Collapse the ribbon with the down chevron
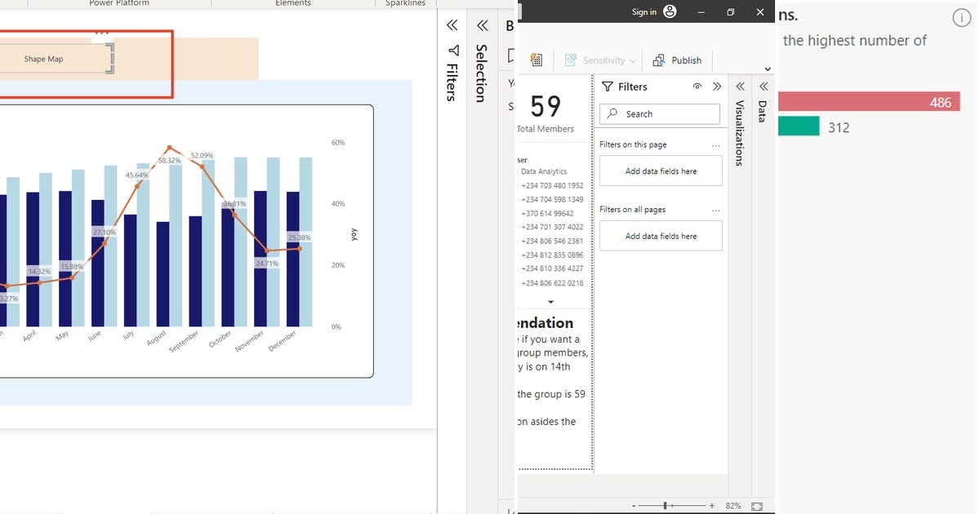Screen dimensions: 980x514 pyautogui.click(x=768, y=69)
